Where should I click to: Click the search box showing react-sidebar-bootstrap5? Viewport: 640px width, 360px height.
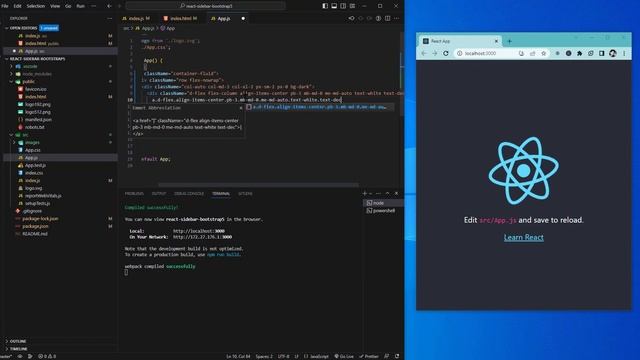point(205,6)
